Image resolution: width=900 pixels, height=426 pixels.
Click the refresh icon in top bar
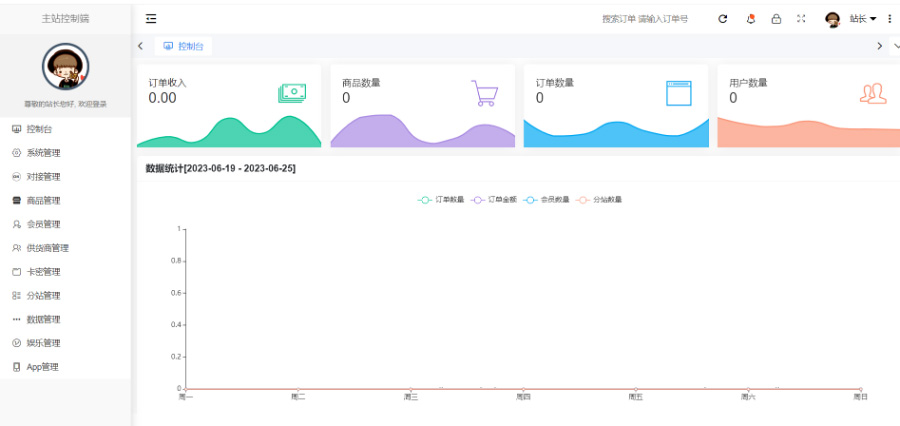[x=723, y=19]
